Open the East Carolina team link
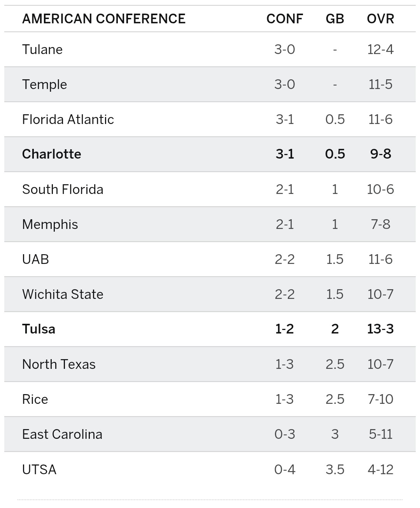 point(62,434)
